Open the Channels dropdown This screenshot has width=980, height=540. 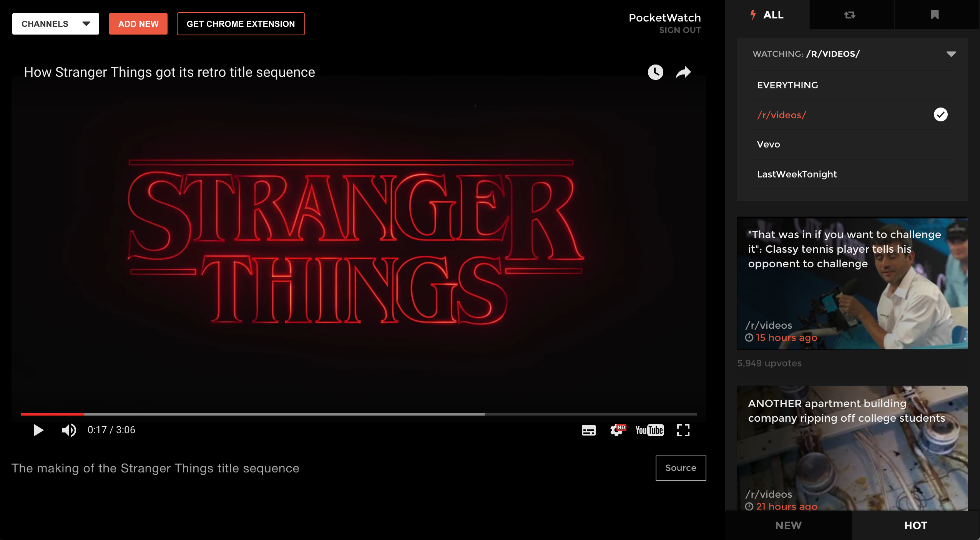[55, 23]
